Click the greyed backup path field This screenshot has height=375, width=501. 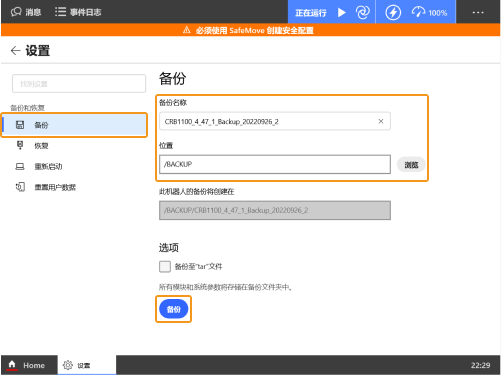(275, 210)
